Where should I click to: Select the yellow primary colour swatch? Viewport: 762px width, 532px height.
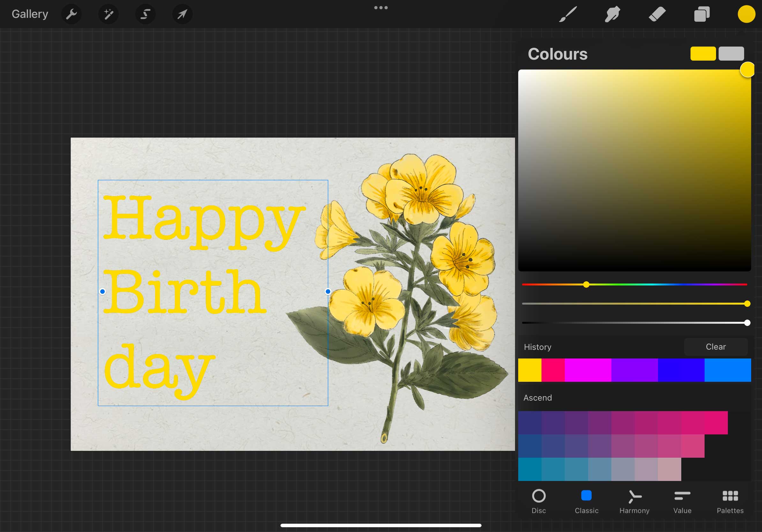pos(703,54)
